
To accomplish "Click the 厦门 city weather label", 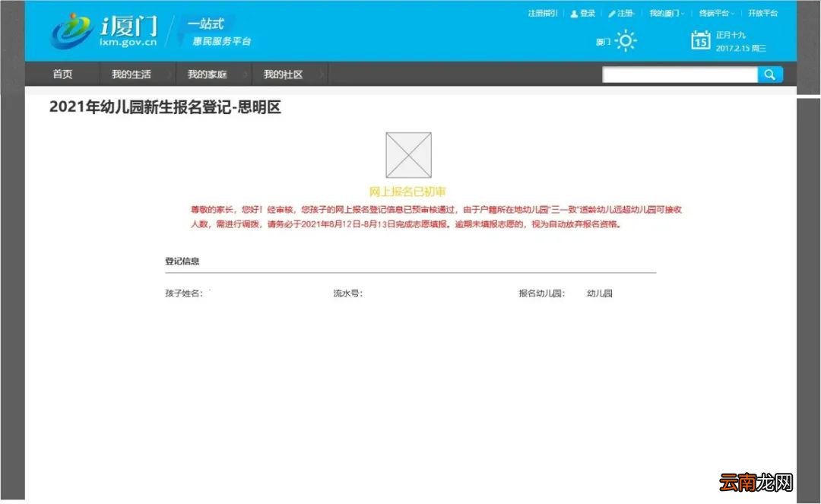I will tap(603, 41).
